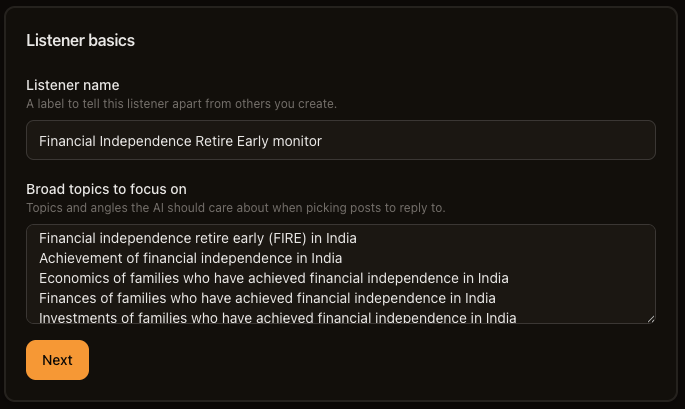
Task: Click the word 'Independence' in the name field
Action: pyautogui.click(x=145, y=142)
